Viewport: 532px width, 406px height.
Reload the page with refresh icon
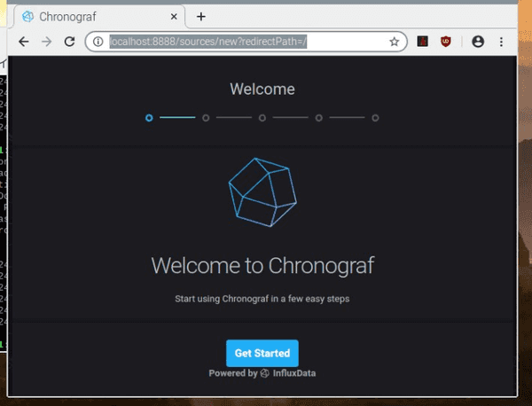click(x=70, y=42)
